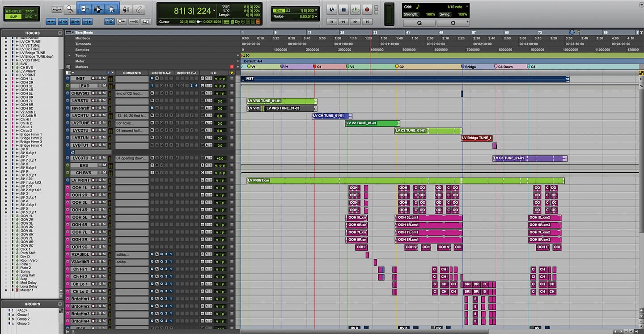Open the ruler view selector at Bars|Beats
This screenshot has width=644, height=334.
69,33
